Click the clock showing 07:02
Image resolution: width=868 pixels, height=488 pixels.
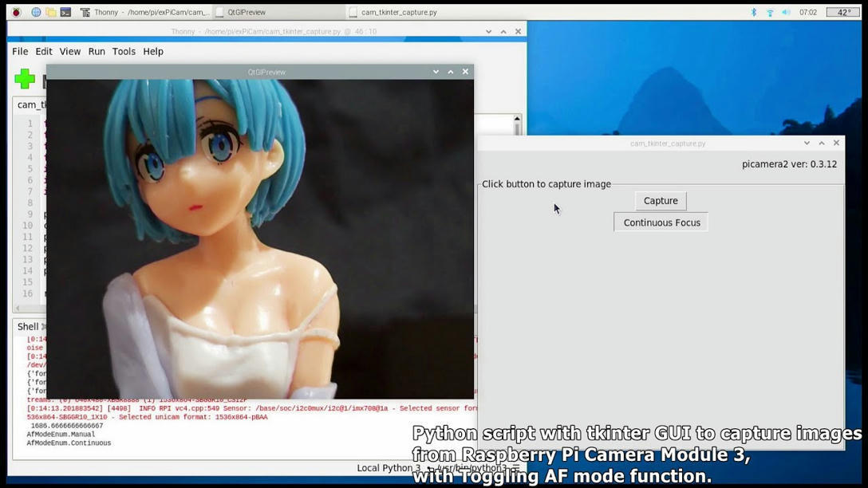(x=808, y=12)
